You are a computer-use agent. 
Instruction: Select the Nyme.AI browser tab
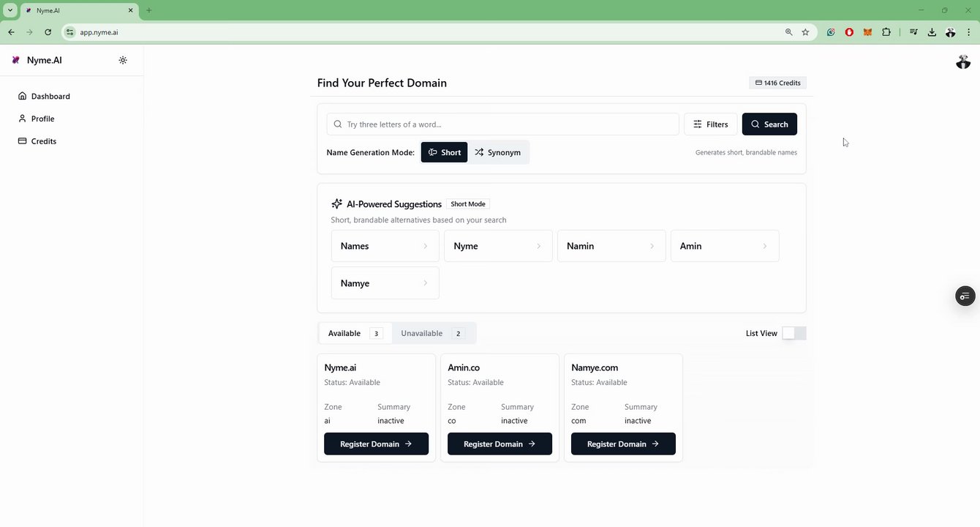[x=79, y=10]
